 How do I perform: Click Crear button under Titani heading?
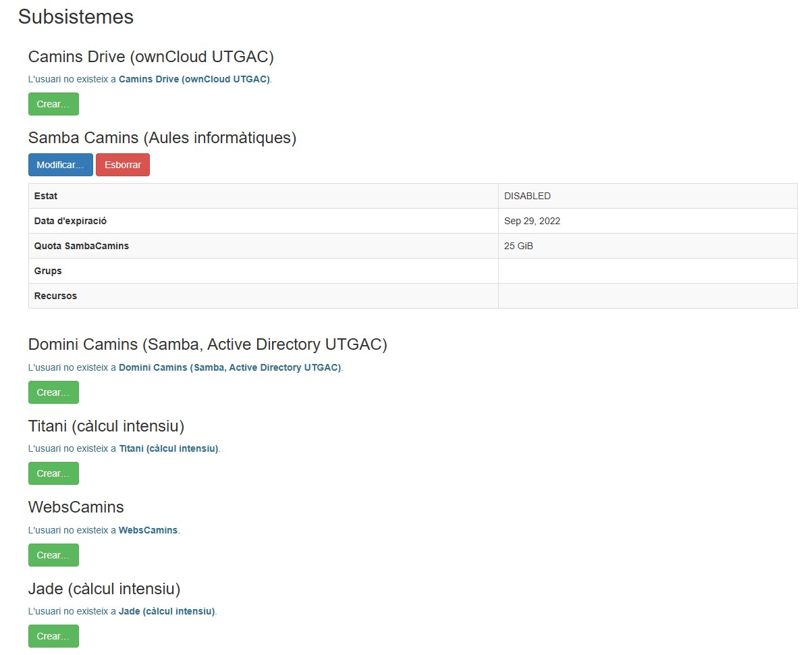(x=53, y=473)
